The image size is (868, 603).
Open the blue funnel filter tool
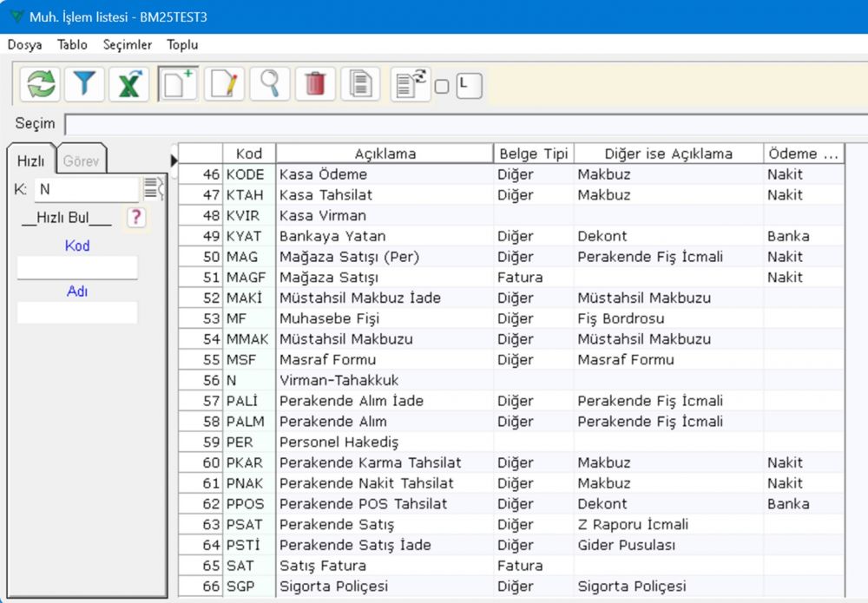[x=84, y=84]
